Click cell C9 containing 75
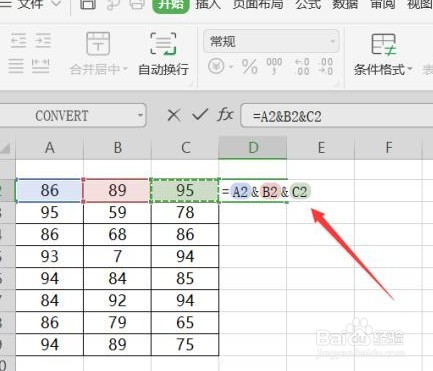Viewport: 433px width, 371px height. [x=185, y=344]
